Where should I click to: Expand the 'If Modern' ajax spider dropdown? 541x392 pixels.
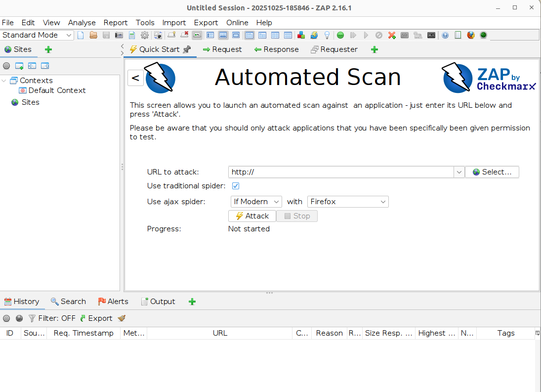tap(256, 202)
